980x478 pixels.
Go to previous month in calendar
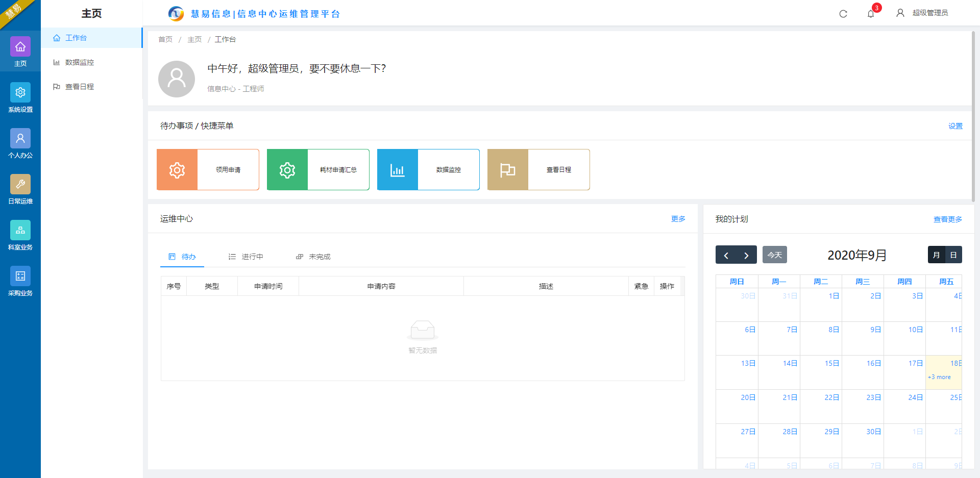[x=726, y=255]
